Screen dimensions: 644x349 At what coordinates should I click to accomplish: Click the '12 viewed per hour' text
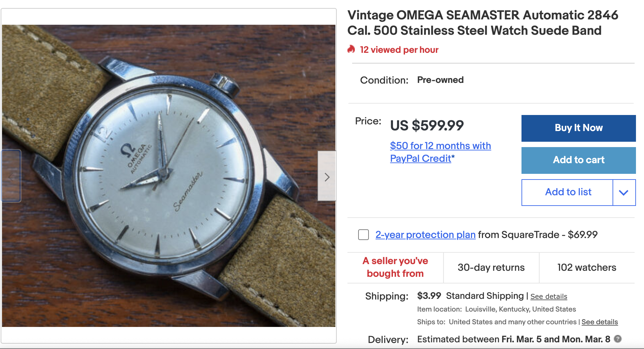pyautogui.click(x=399, y=50)
